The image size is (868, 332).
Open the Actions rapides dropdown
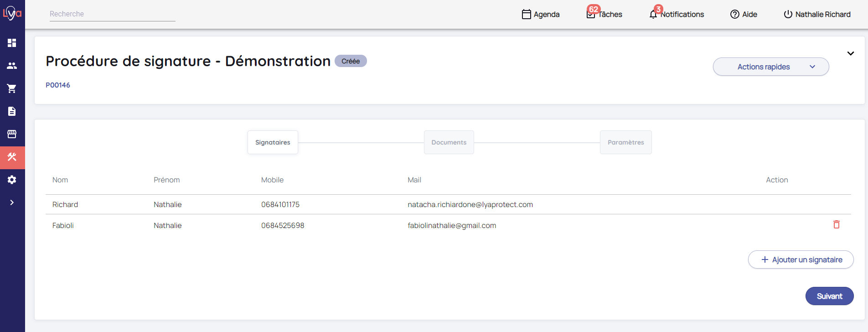click(x=770, y=67)
